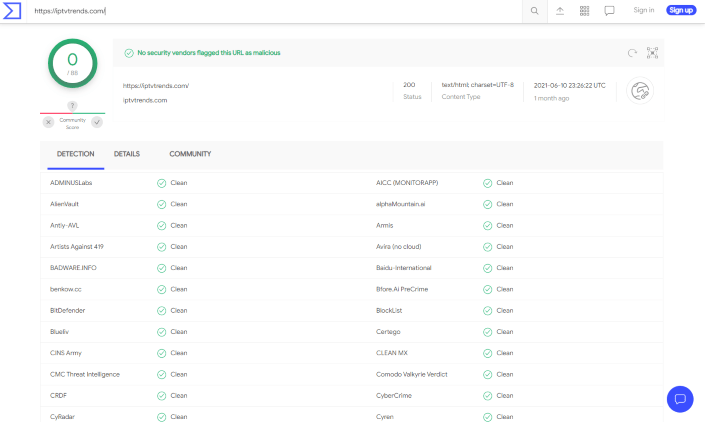The height and width of the screenshot is (422, 705).
Task: Click the globe link icon of the URL
Action: pyautogui.click(x=640, y=91)
